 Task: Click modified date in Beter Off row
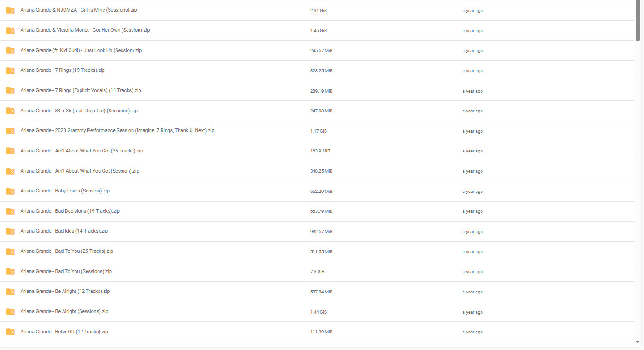(x=473, y=332)
